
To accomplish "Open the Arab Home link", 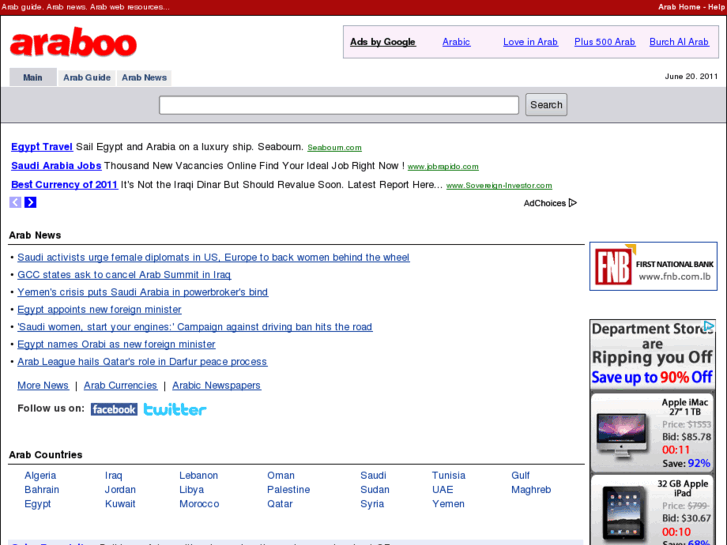I will click(x=679, y=7).
